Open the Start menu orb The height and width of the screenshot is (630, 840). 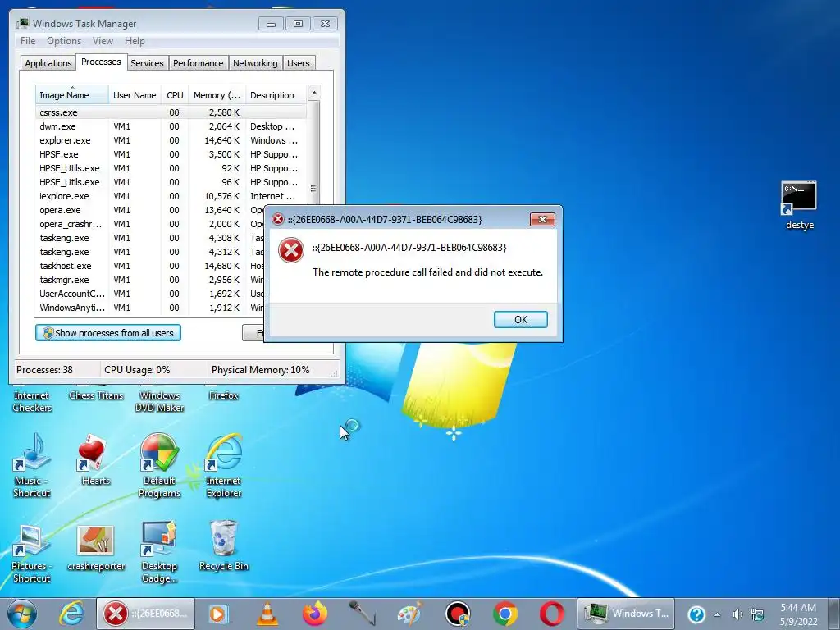[21, 614]
